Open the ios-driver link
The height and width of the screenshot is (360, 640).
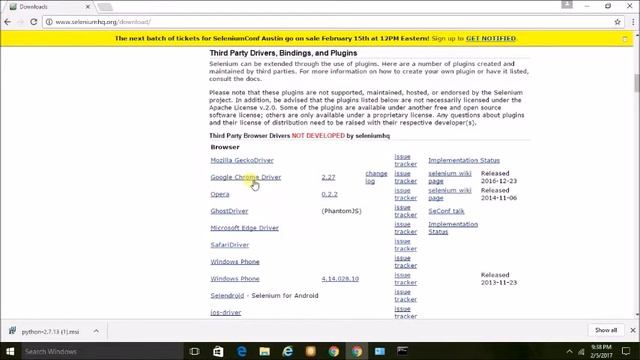pyautogui.click(x=226, y=313)
